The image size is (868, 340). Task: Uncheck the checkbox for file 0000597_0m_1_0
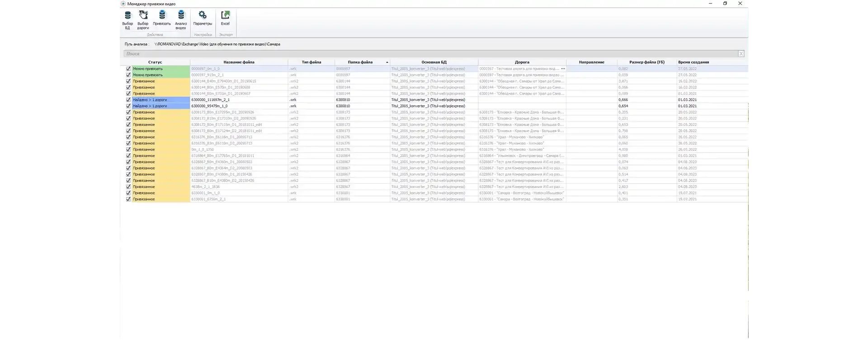[128, 69]
